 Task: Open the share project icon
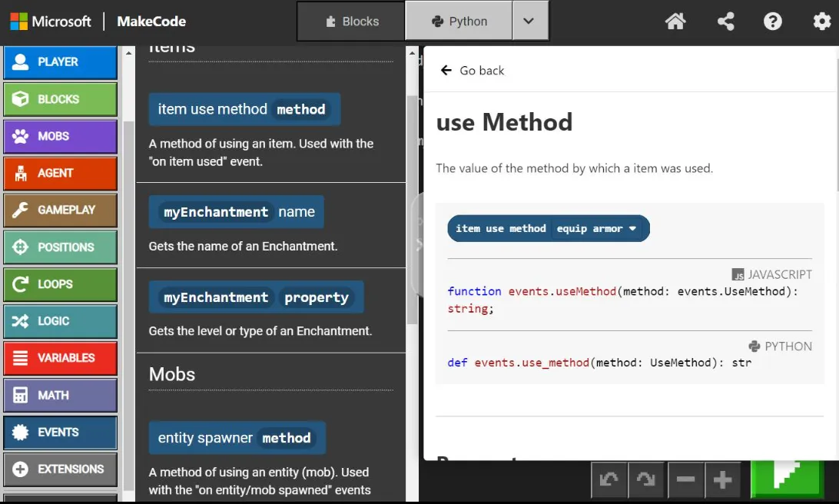pos(725,22)
